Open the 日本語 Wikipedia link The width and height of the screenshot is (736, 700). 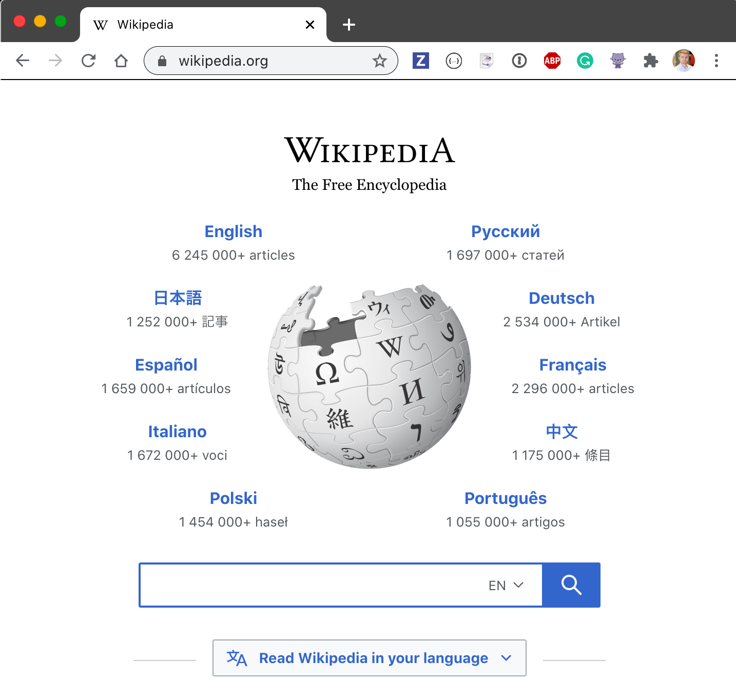pos(178,298)
